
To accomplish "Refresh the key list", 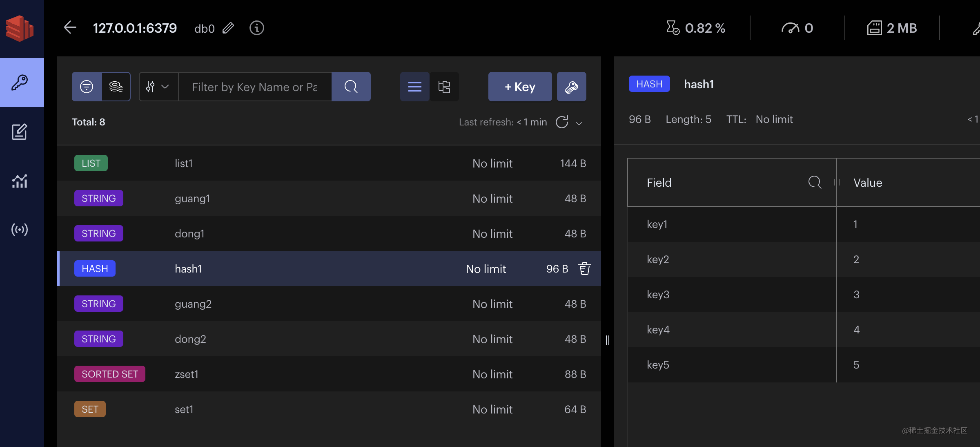I will [x=562, y=122].
